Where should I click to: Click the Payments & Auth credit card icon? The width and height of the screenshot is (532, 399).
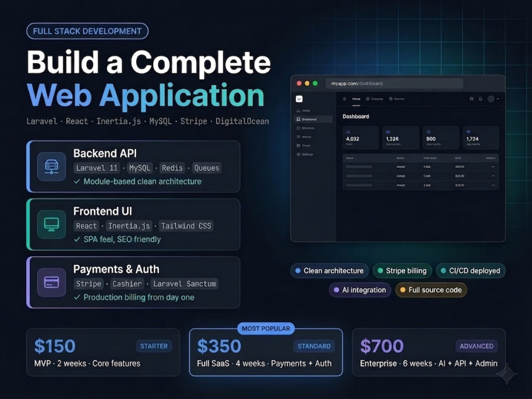click(52, 282)
